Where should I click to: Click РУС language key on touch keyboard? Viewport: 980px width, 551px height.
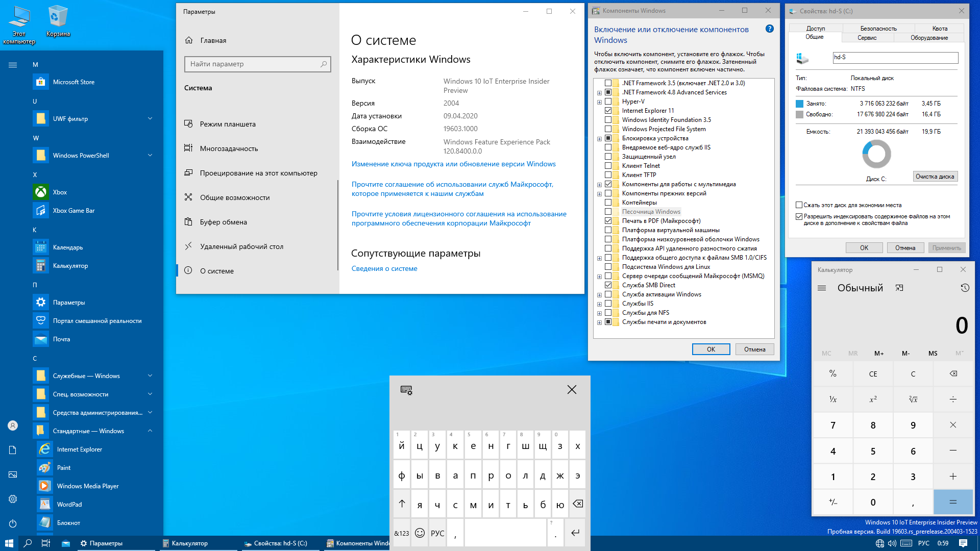point(437,533)
